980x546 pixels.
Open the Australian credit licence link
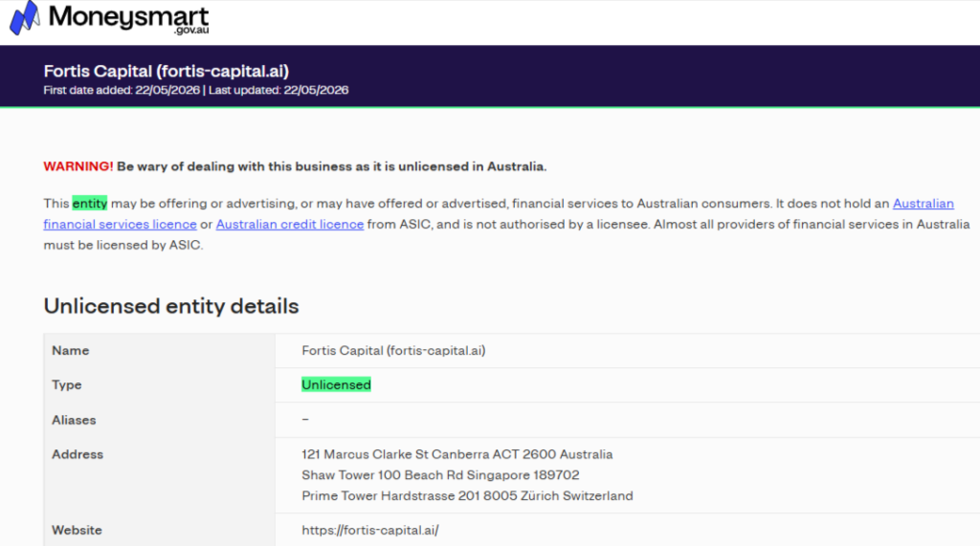pos(289,224)
